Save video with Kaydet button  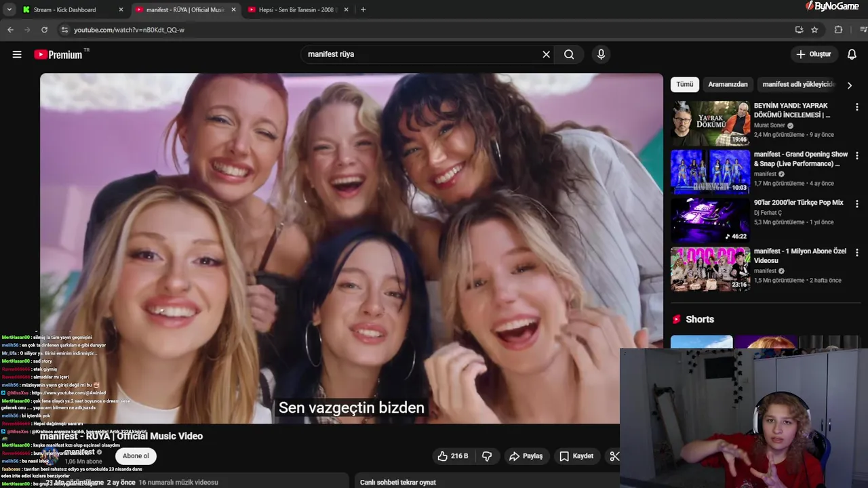[576, 456]
